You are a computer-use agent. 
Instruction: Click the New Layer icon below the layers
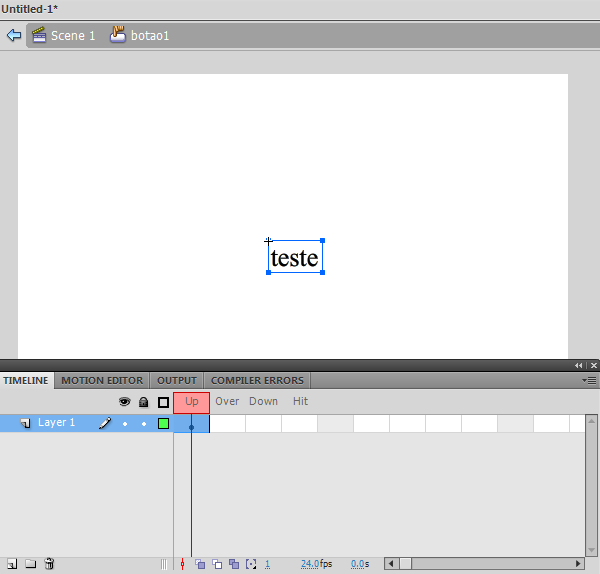click(x=12, y=564)
